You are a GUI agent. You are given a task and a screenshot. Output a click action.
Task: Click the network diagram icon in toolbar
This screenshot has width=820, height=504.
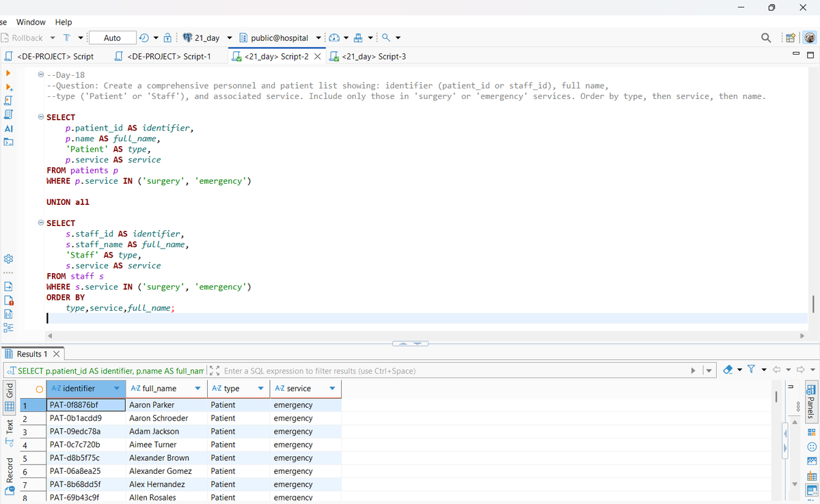click(x=358, y=38)
